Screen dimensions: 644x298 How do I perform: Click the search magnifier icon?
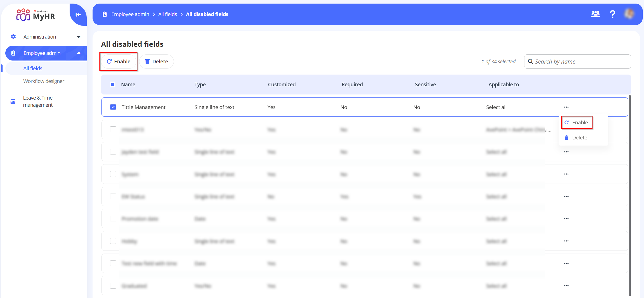coord(531,62)
